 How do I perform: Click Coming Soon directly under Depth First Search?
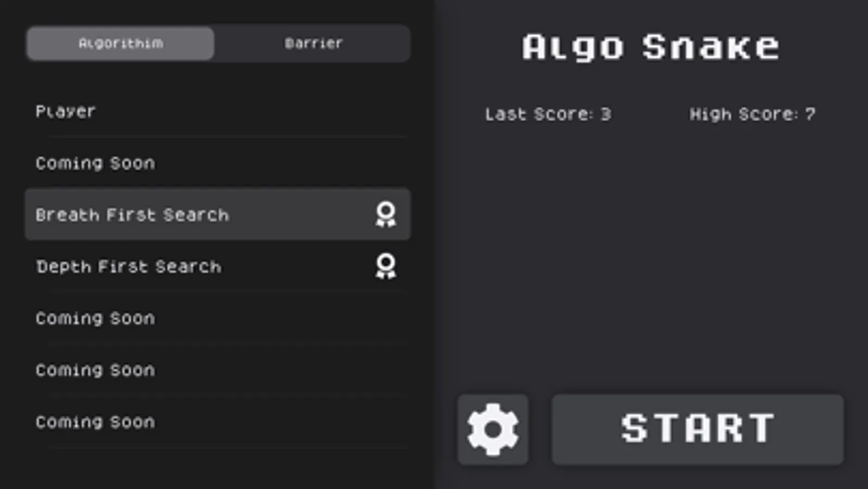(x=217, y=318)
